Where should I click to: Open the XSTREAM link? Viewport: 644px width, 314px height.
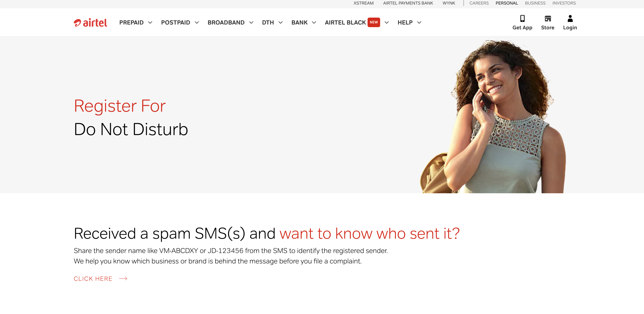click(363, 3)
